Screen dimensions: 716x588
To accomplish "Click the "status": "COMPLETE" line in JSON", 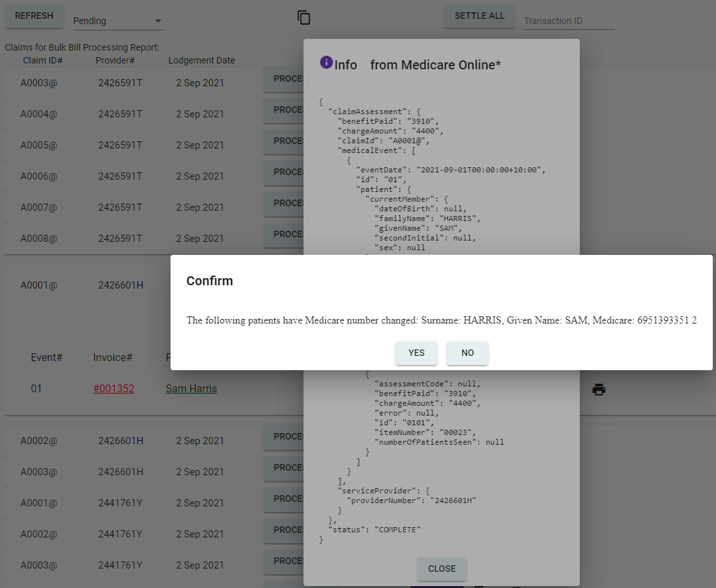I will click(x=374, y=530).
